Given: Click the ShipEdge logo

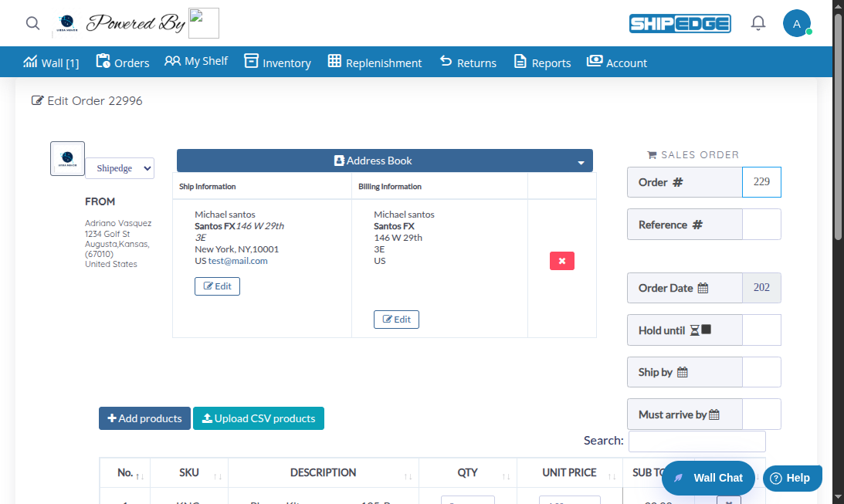Looking at the screenshot, I should pyautogui.click(x=680, y=23).
